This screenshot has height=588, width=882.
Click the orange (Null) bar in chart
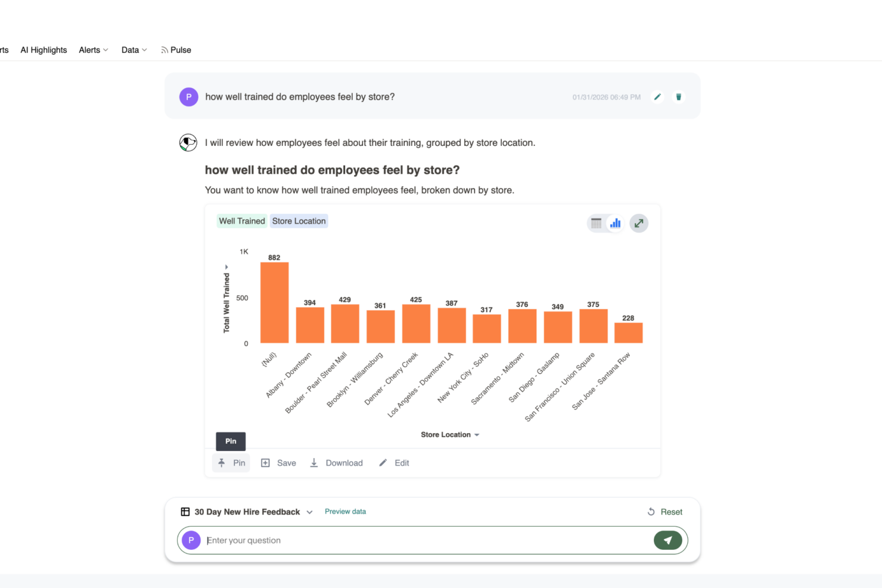pyautogui.click(x=274, y=303)
